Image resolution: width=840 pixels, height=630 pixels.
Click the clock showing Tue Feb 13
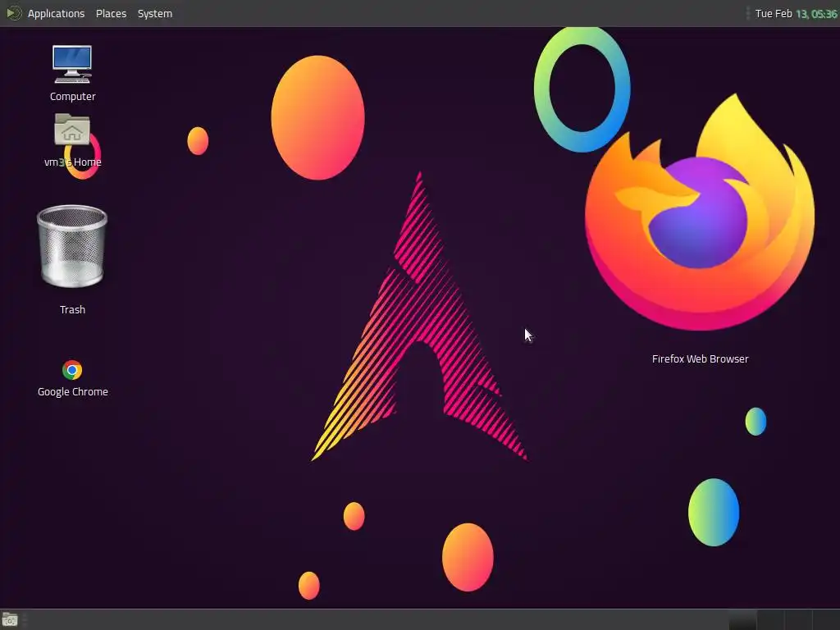tap(796, 13)
